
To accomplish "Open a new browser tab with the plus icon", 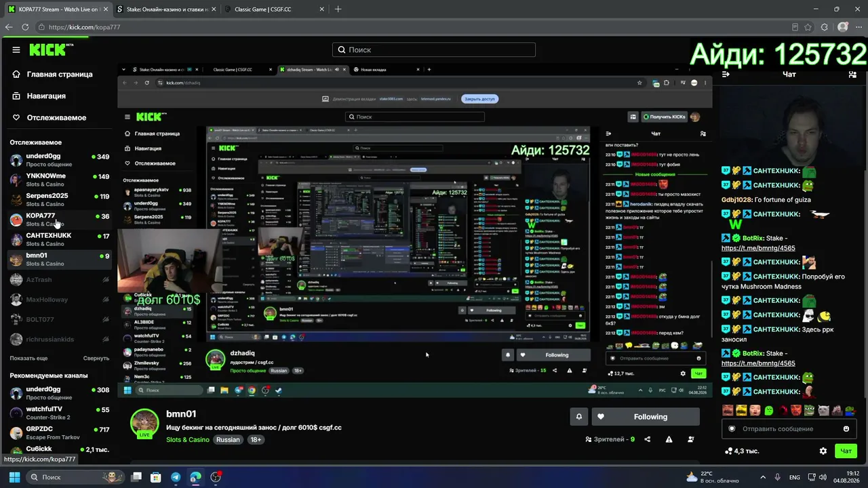I will coord(338,9).
